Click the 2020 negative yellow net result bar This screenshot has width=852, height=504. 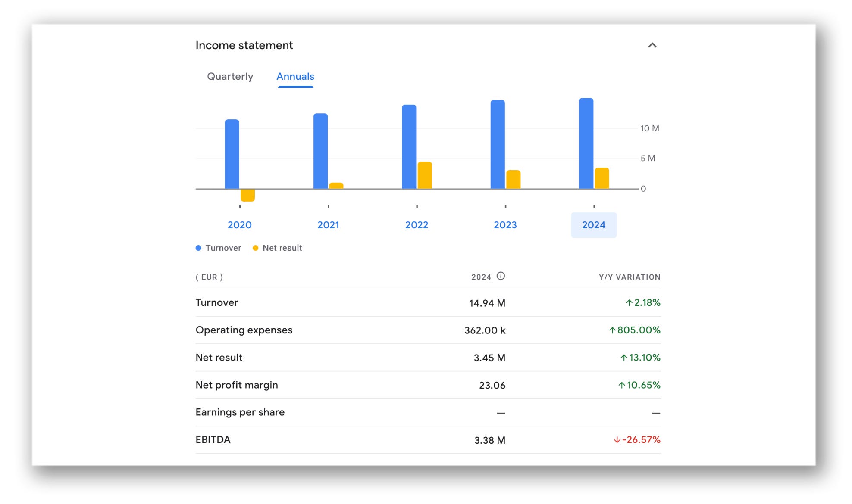pyautogui.click(x=247, y=195)
